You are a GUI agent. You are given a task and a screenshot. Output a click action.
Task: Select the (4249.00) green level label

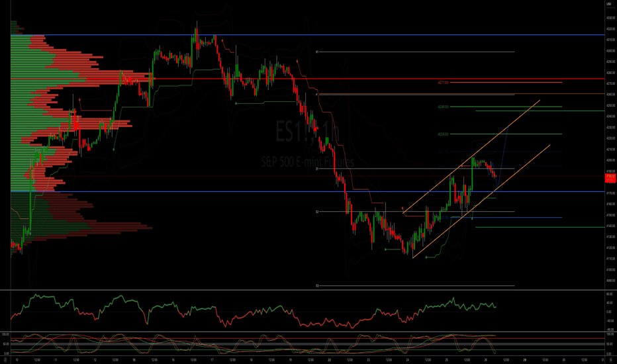point(443,107)
